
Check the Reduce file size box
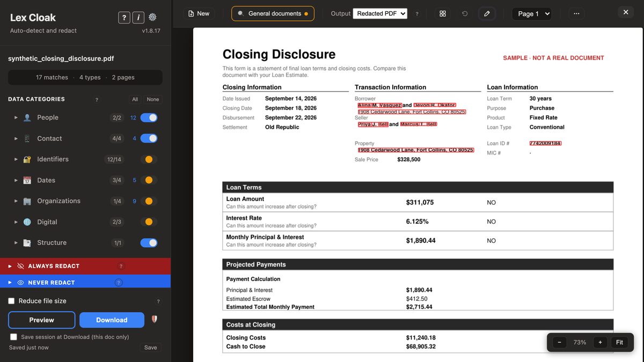(11, 301)
